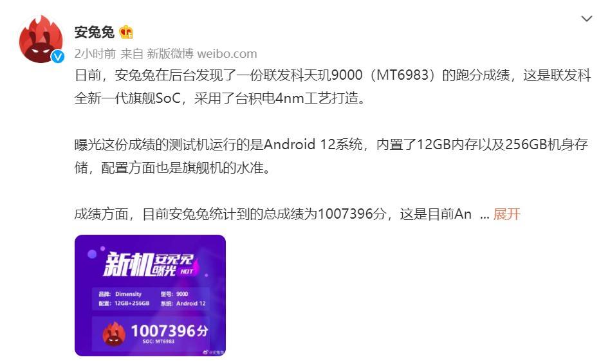610x364 pixels.
Task: Click the gold crown membership badge
Action: [126, 32]
